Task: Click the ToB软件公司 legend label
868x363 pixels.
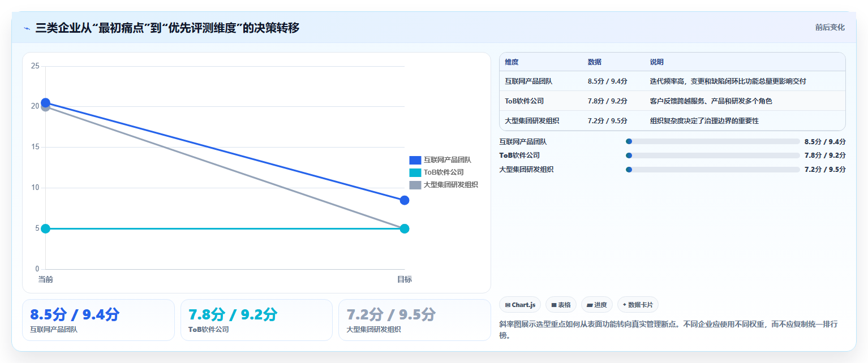Action: 444,172
